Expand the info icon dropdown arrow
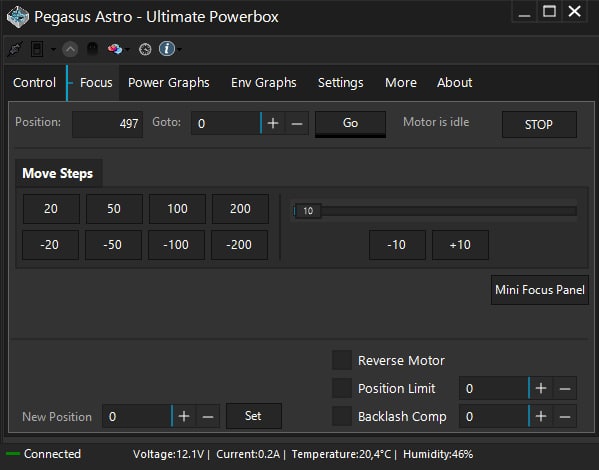The image size is (599, 470). coord(179,49)
